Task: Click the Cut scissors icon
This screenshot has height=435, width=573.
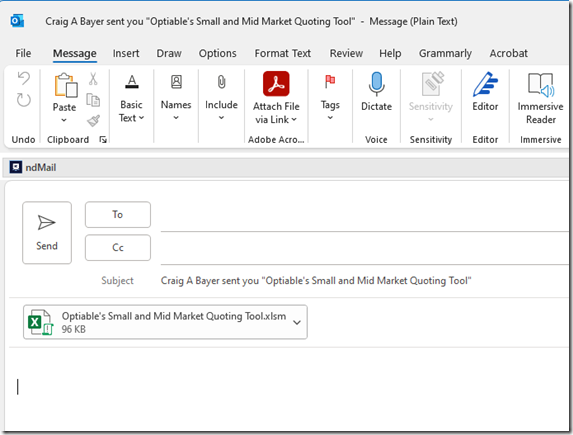Action: pos(93,78)
